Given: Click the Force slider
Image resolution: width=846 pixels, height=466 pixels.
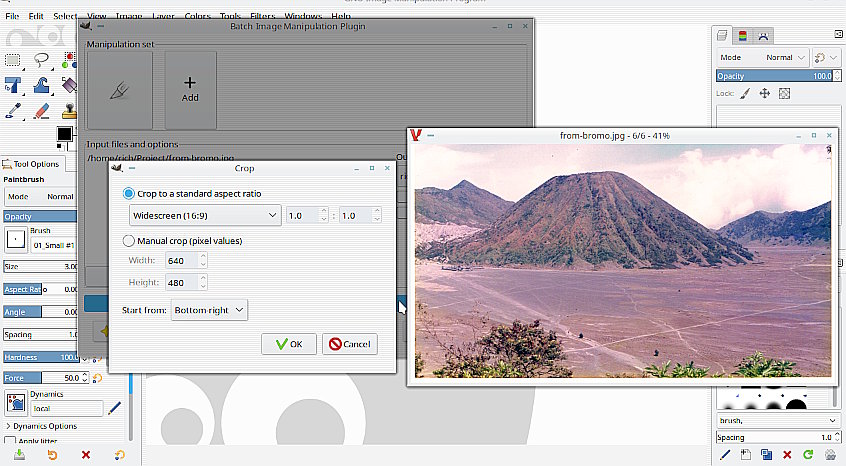Looking at the screenshot, I should (41, 378).
